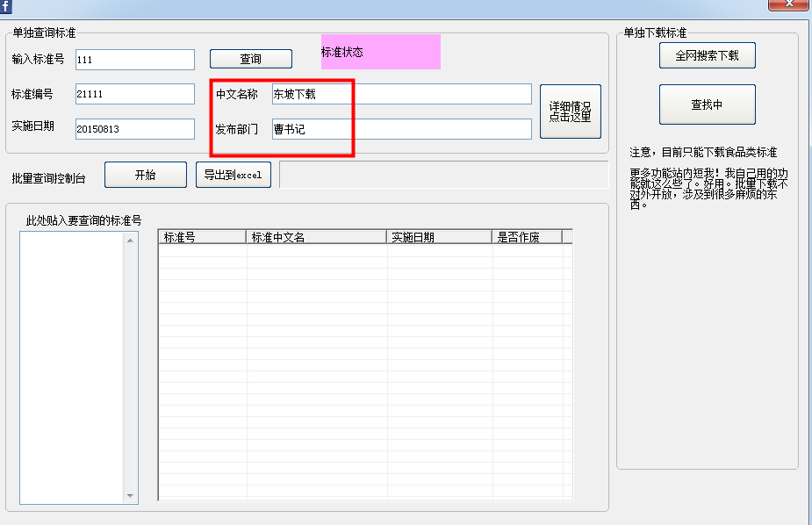Select the 中文名称 text field
Screen dimensions: 812x525
pyautogui.click(x=400, y=94)
